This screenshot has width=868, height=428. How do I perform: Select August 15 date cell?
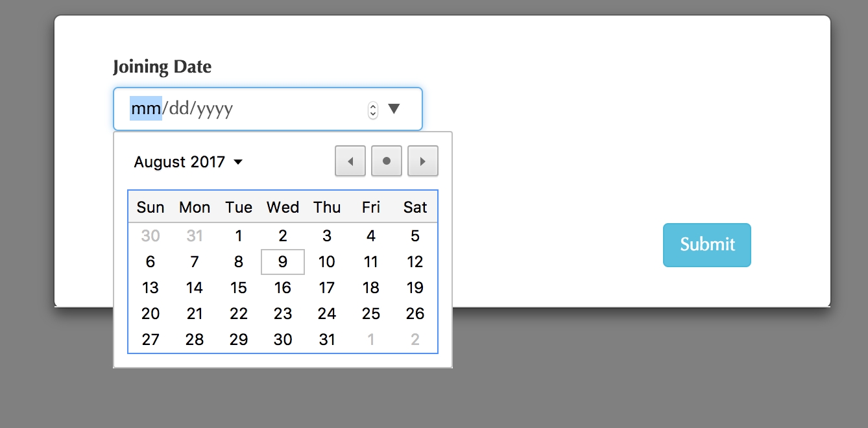pyautogui.click(x=239, y=288)
